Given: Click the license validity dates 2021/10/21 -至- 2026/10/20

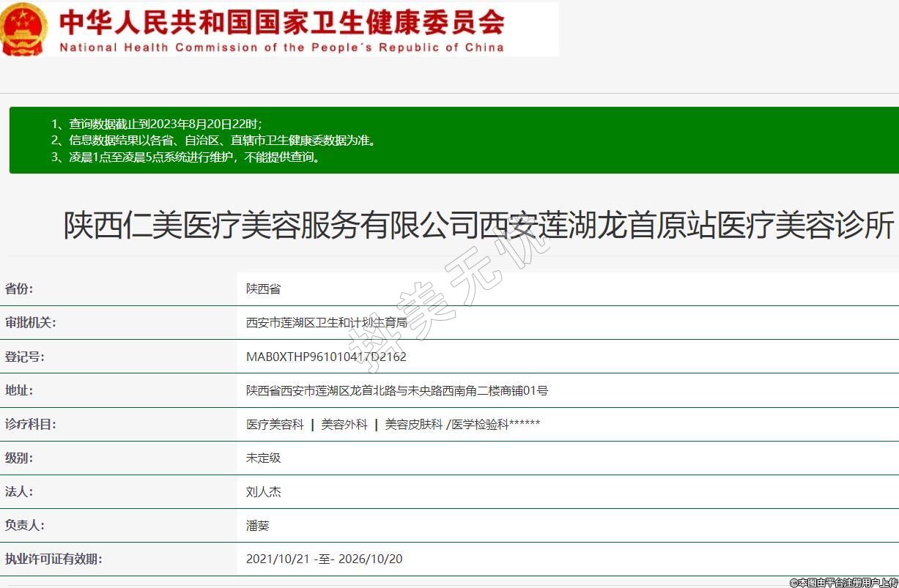Looking at the screenshot, I should coord(324,559).
